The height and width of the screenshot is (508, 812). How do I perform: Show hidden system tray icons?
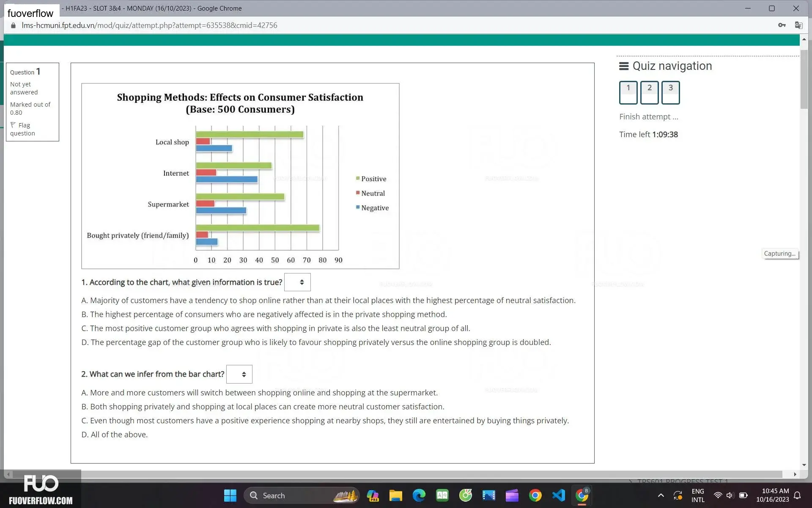[661, 495]
